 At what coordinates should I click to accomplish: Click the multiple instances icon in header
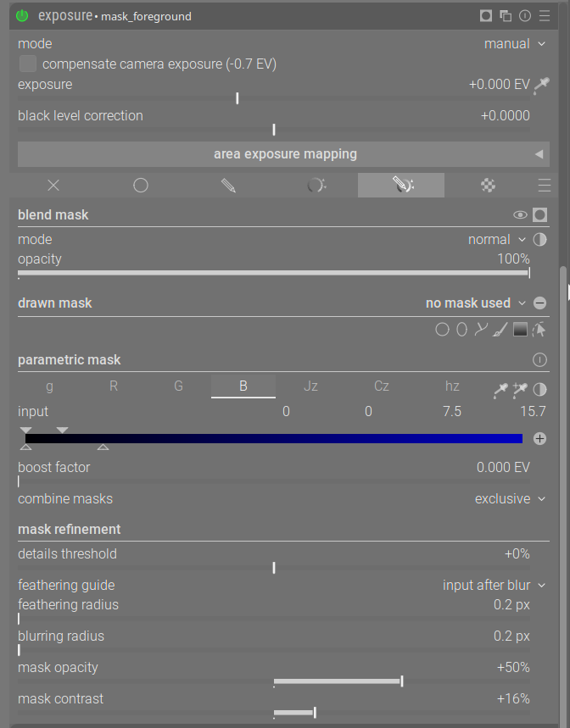[506, 16]
